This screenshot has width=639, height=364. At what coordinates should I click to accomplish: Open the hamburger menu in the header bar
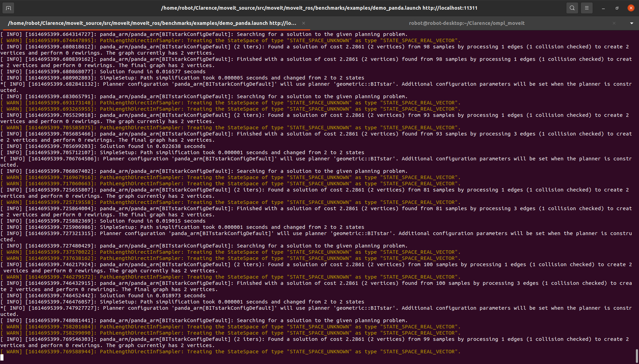coord(587,8)
